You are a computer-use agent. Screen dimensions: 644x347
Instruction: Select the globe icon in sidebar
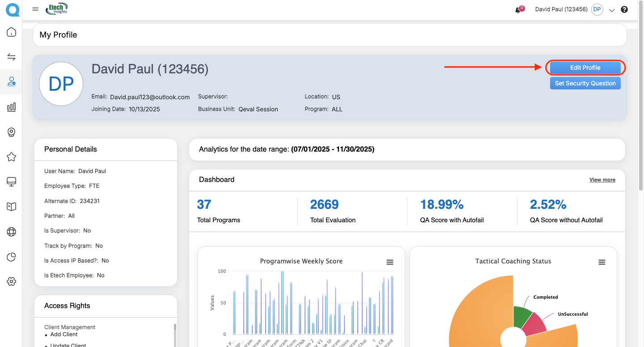(12, 232)
